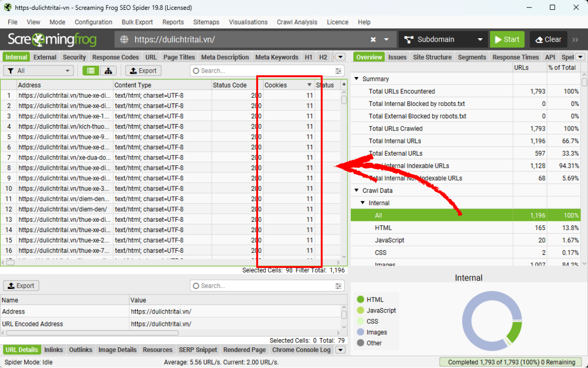Switch to crawl tree view
Viewport: 588px width, 368px height.
(x=108, y=70)
